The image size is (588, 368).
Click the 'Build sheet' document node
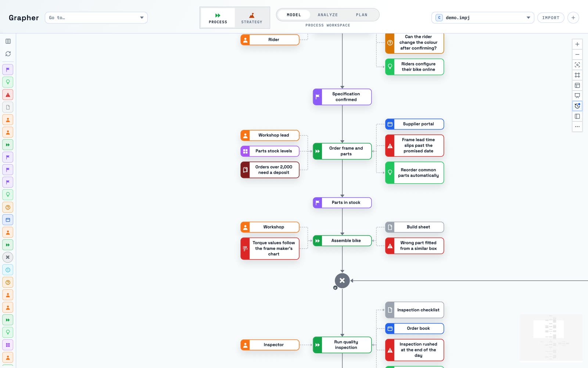[x=415, y=227]
